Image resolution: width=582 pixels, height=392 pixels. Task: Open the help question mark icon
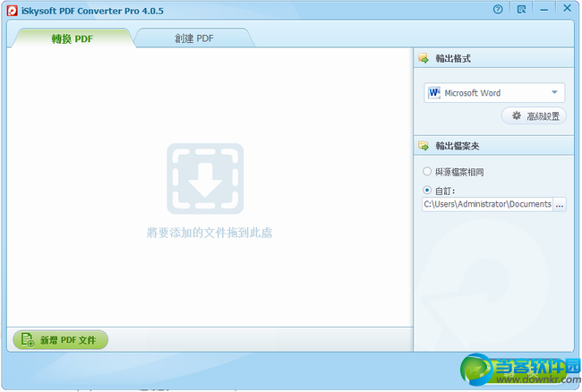click(498, 10)
